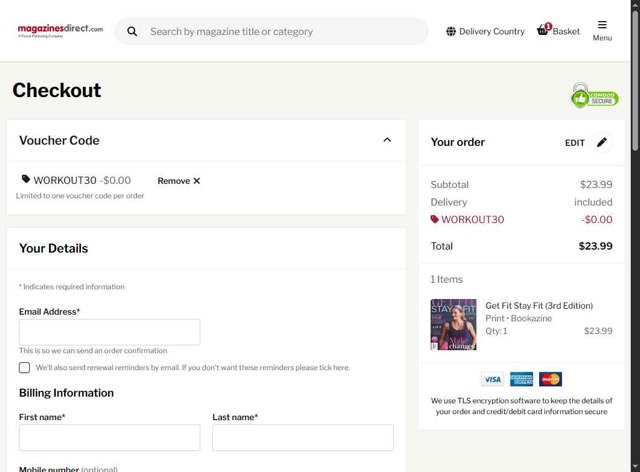640x472 pixels.
Task: Click the magazinesdirect.com logo
Action: point(60,31)
